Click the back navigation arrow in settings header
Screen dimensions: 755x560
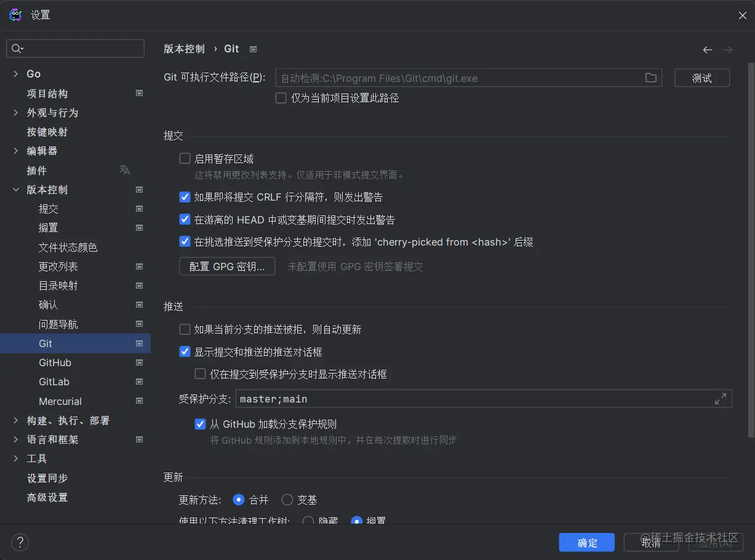(707, 50)
